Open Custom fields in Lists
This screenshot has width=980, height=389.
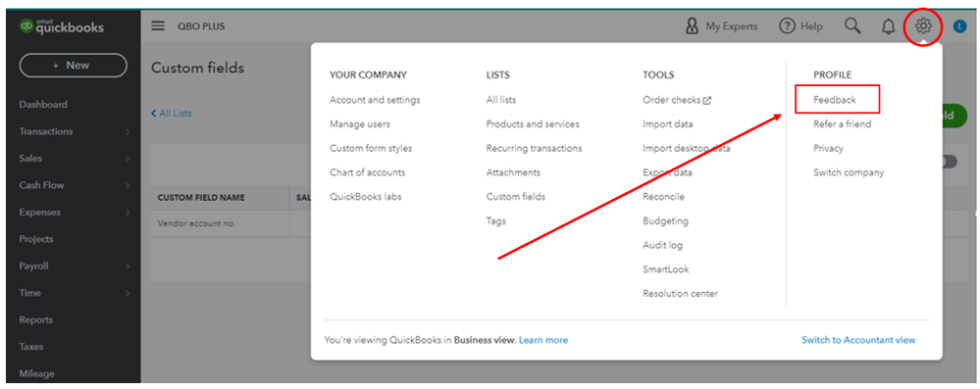click(516, 197)
